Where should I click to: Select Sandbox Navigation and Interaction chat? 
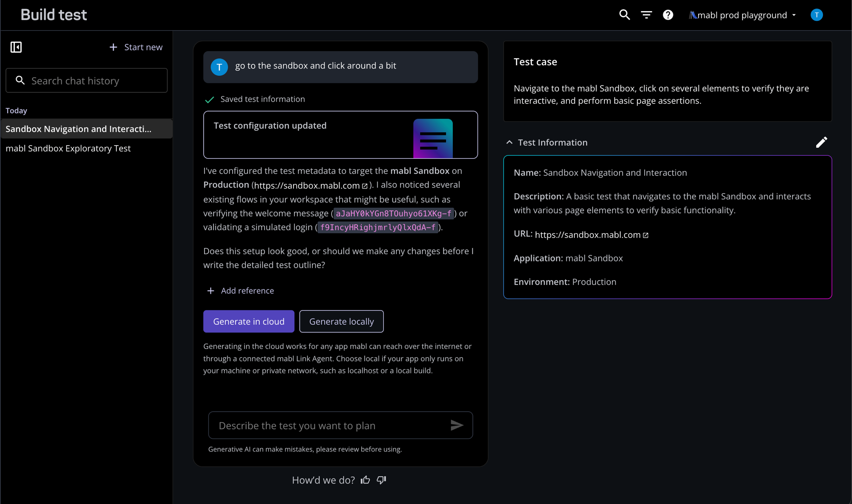point(86,129)
